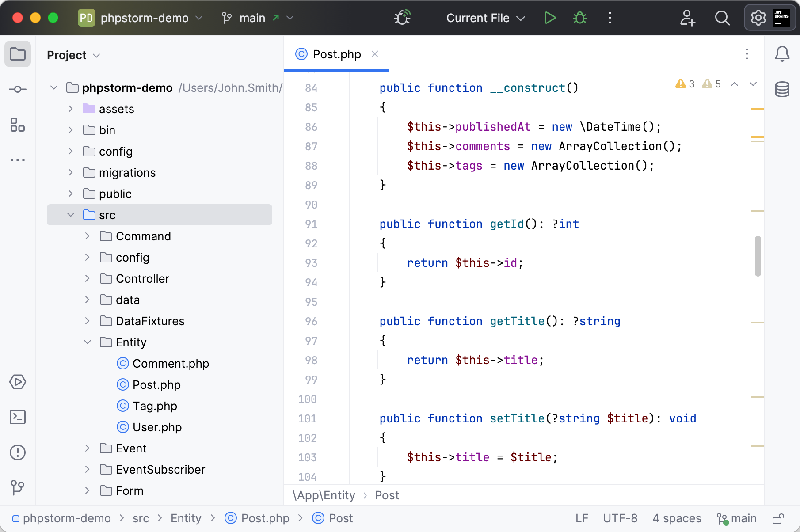Screen dimensions: 800x532
Task: Open the Current File run configuration dropdown
Action: pyautogui.click(x=485, y=18)
